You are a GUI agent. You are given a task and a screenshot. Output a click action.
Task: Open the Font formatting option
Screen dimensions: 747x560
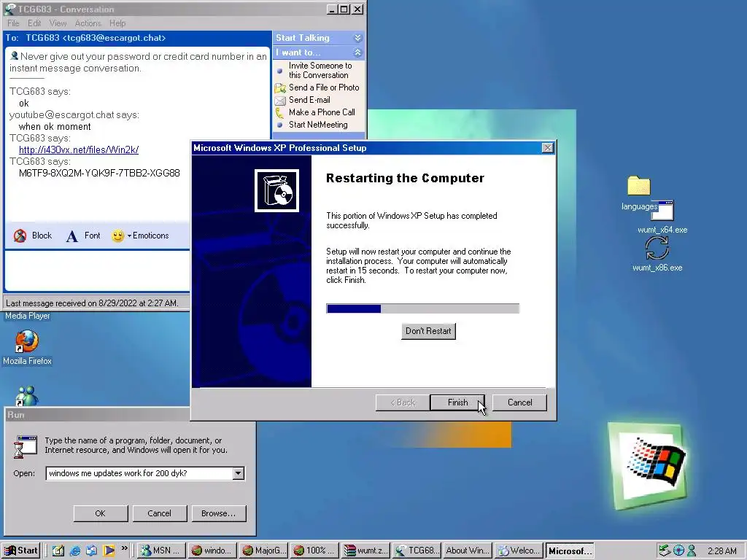pos(84,236)
